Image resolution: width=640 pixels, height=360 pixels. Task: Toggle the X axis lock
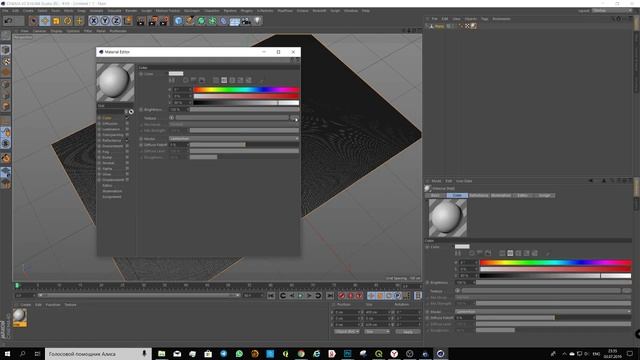click(x=94, y=21)
